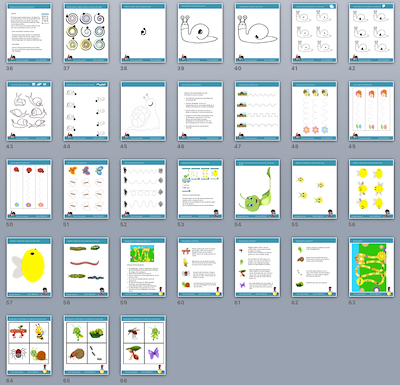Select page 51 butterflies thumbnail
Screen dimensions: 400x385
tap(86, 189)
